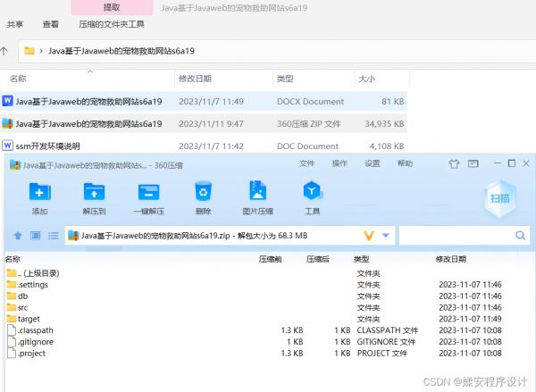
Task: Select the .gitignore file entry
Action: [x=36, y=342]
